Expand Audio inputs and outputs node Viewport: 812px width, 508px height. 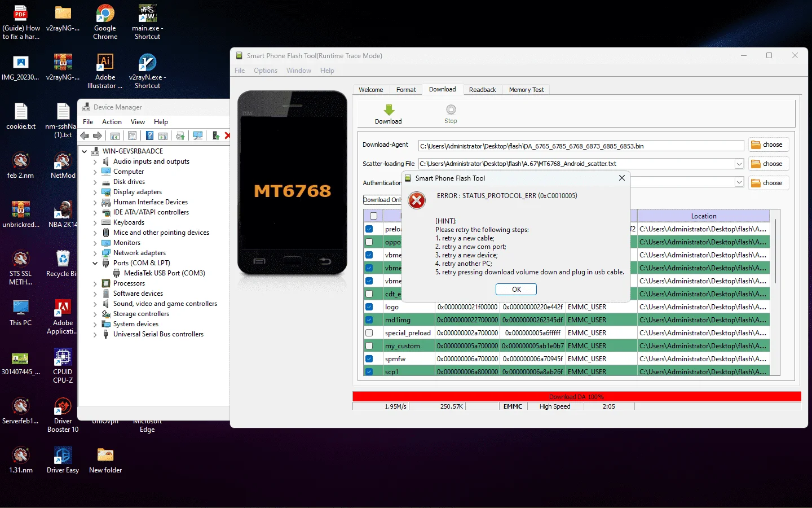pyautogui.click(x=95, y=162)
